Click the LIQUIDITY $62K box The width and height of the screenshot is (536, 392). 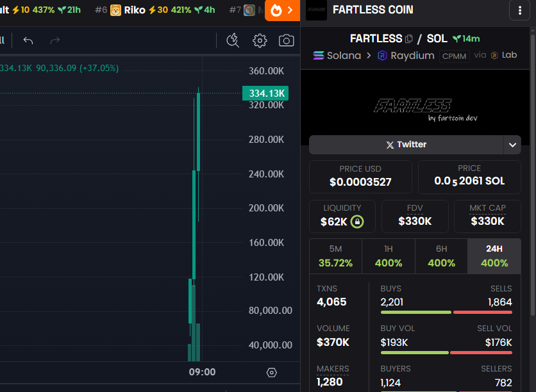tap(342, 216)
